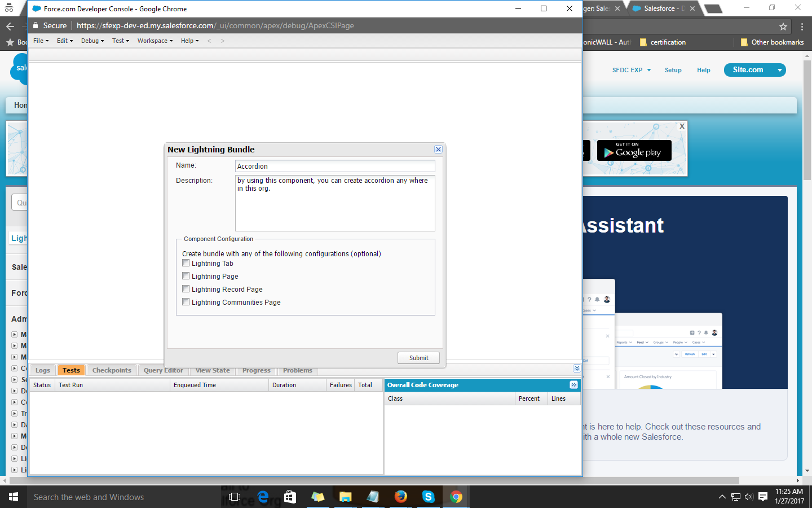Check the Lightning Page option
The width and height of the screenshot is (812, 508).
pos(186,275)
